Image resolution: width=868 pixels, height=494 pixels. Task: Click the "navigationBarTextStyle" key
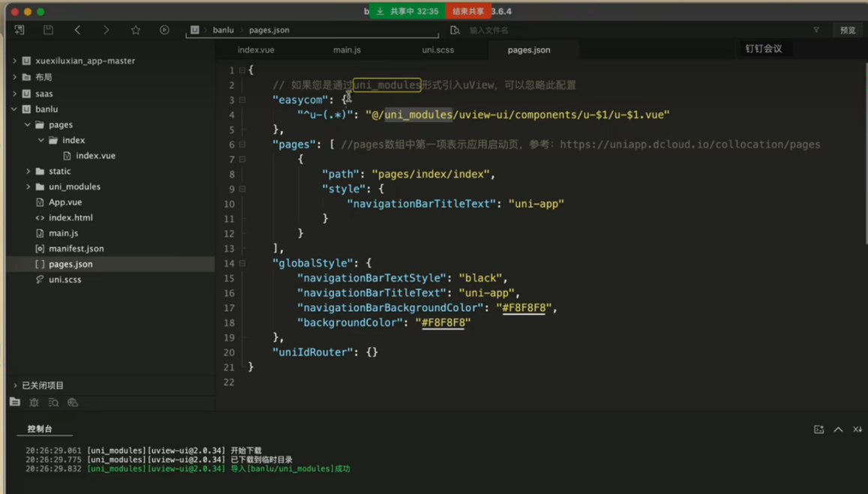[371, 277]
